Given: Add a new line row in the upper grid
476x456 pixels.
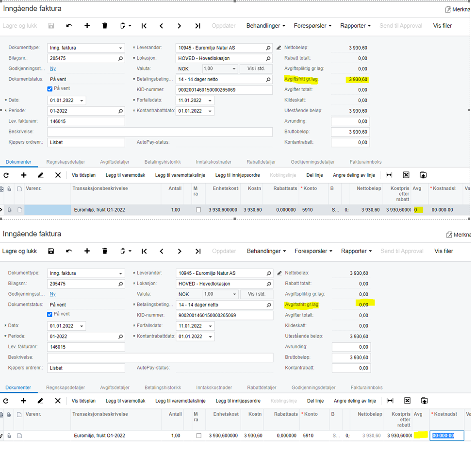Looking at the screenshot, I should coord(24,175).
